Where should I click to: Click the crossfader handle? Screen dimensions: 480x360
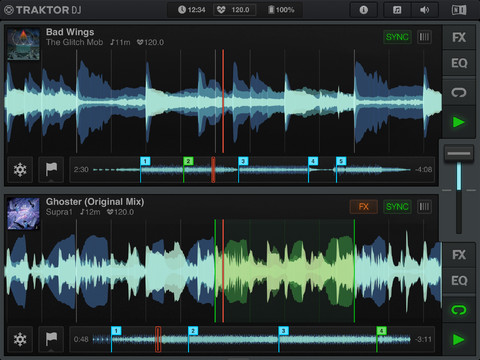[459, 153]
